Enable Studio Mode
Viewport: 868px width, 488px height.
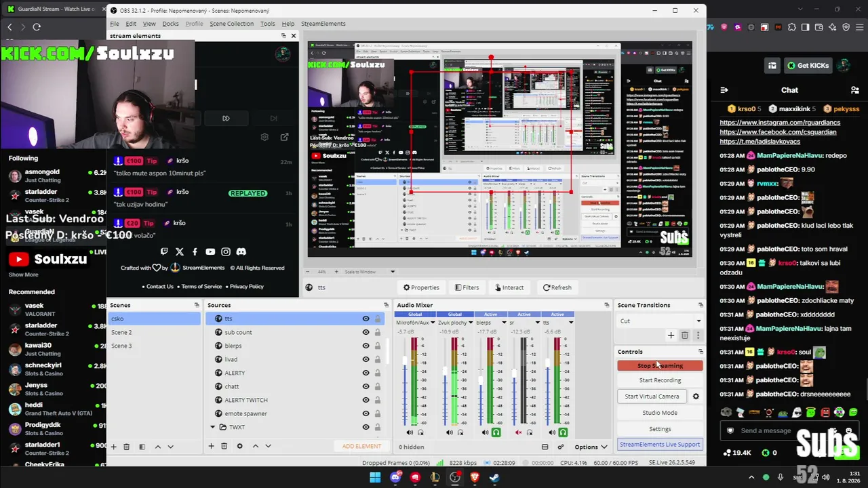660,413
